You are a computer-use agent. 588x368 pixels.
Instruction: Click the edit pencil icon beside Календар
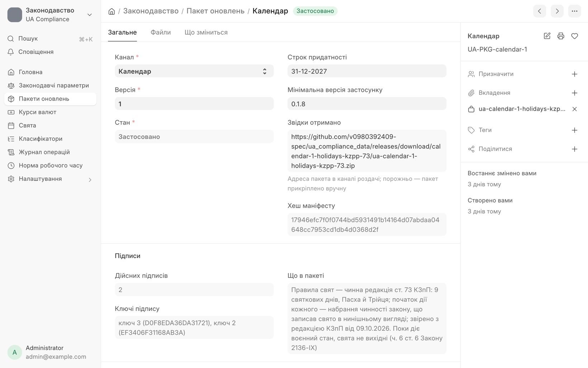547,36
